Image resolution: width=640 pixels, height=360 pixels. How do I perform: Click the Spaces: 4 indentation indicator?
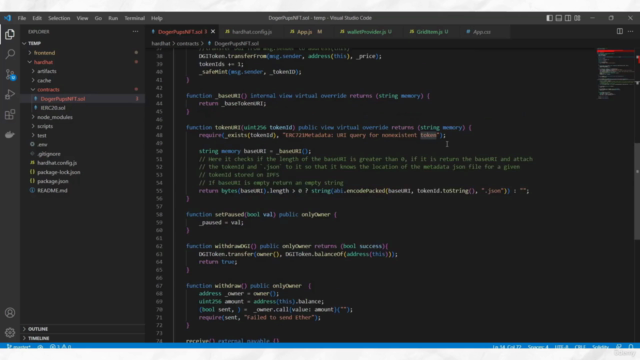point(538,347)
